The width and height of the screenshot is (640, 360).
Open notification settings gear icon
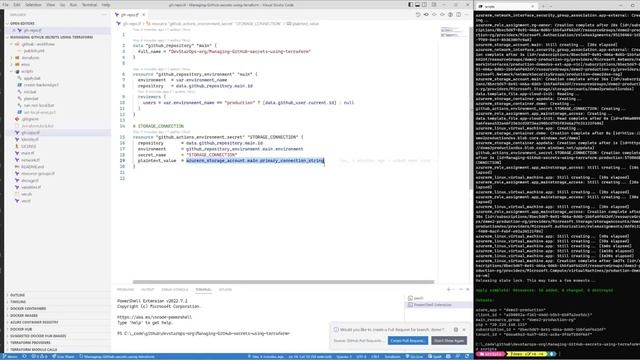(x=456, y=329)
